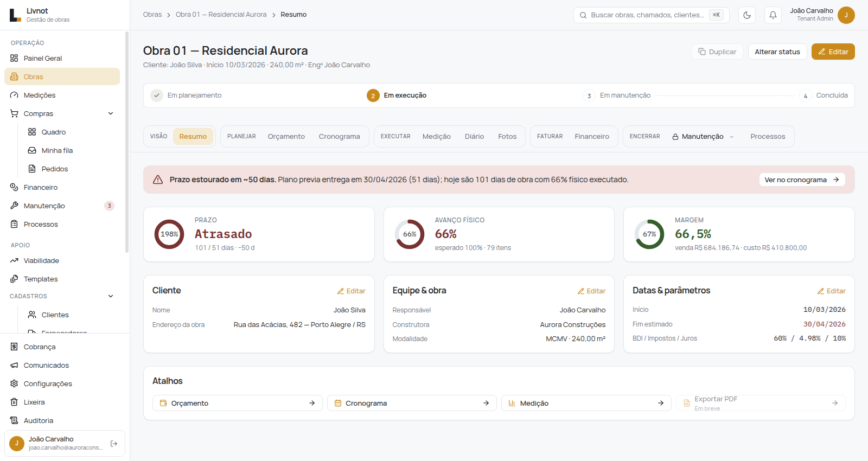Click the Livnot logo icon
The height and width of the screenshot is (461, 868).
pyautogui.click(x=15, y=15)
